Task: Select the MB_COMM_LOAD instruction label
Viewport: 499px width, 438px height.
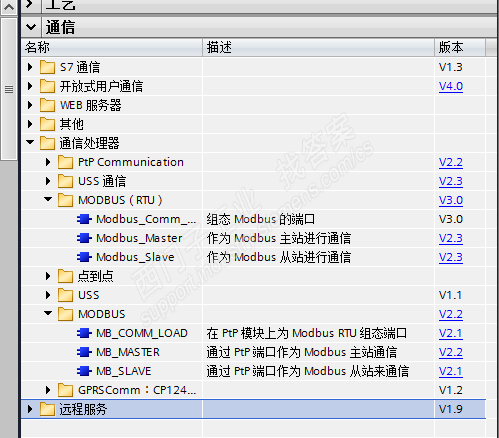Action: (x=142, y=333)
